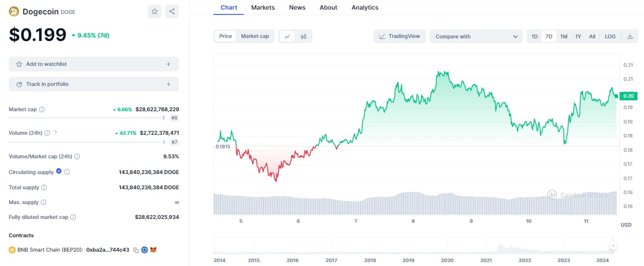The height and width of the screenshot is (266, 644).
Task: Switch to the candlestick chart icon
Action: click(x=303, y=37)
